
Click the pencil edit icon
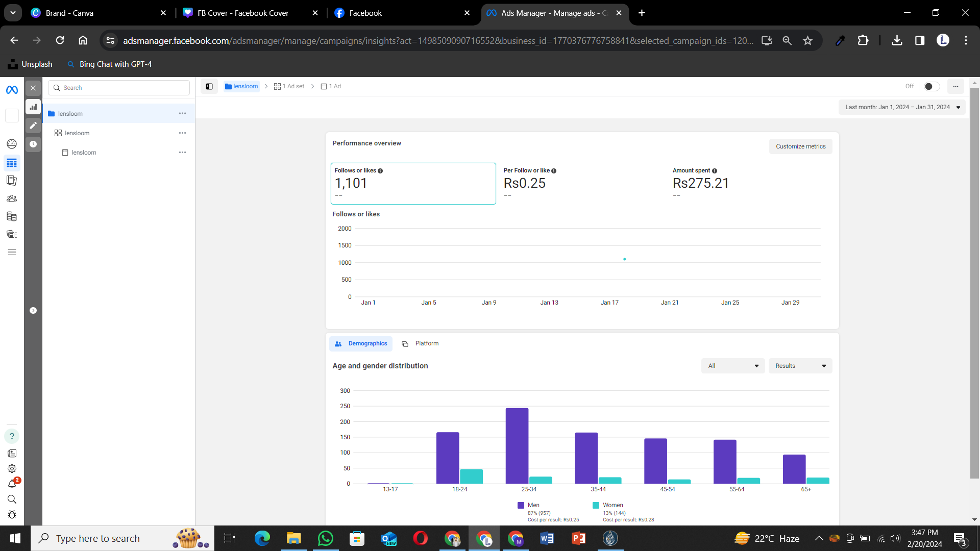[33, 126]
